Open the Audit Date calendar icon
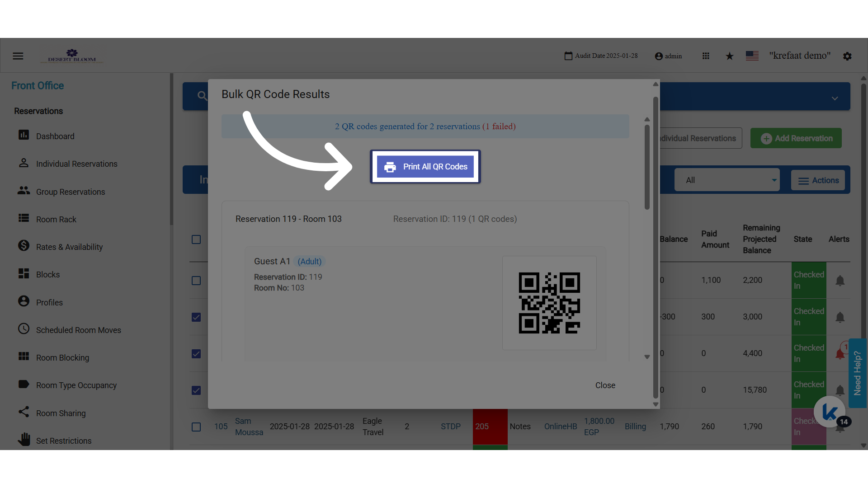The width and height of the screenshot is (868, 488). pyautogui.click(x=568, y=56)
